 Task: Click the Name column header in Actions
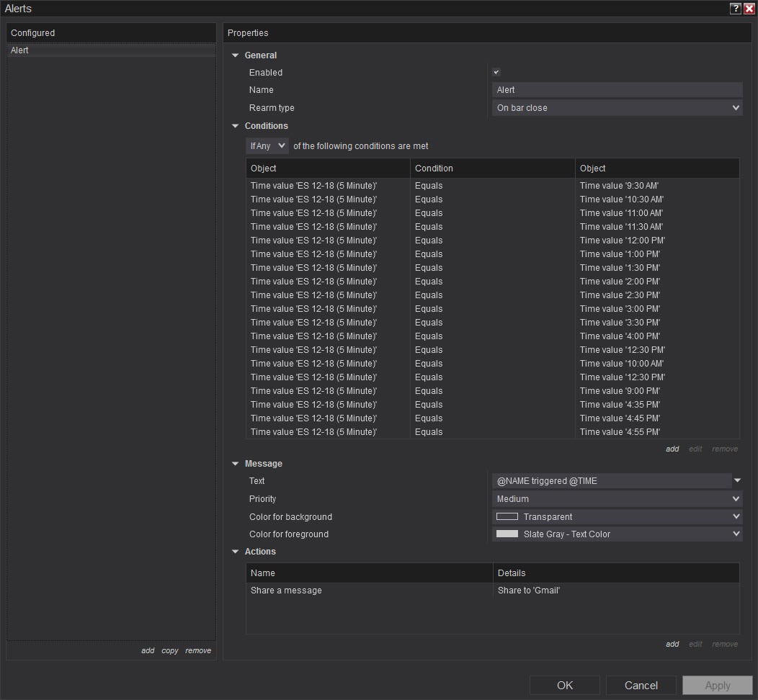tap(370, 573)
